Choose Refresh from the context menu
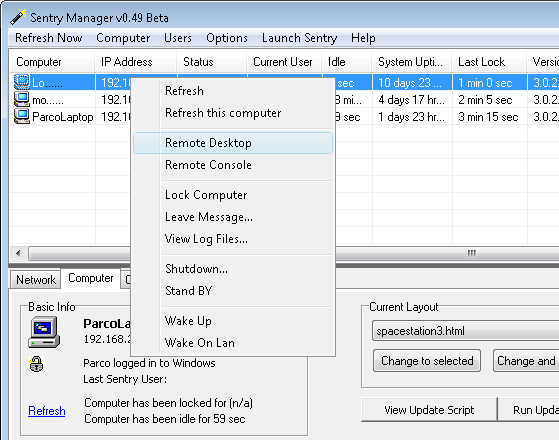The image size is (559, 440). point(233,91)
